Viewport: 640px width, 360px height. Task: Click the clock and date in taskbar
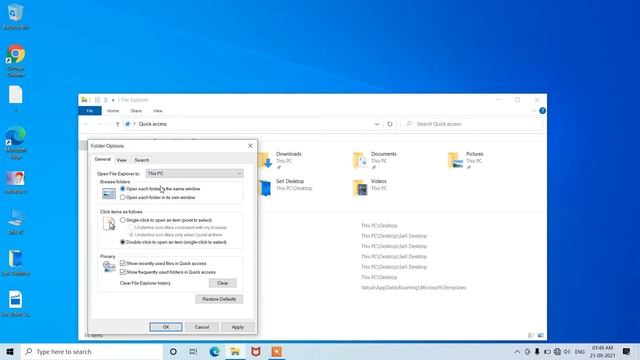coord(602,351)
